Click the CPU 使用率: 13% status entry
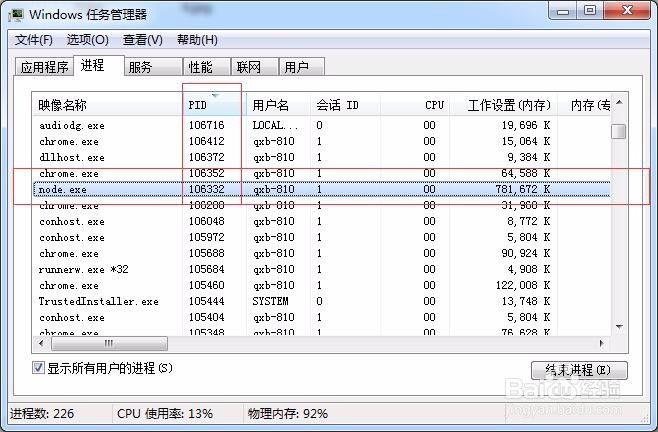 (x=165, y=414)
